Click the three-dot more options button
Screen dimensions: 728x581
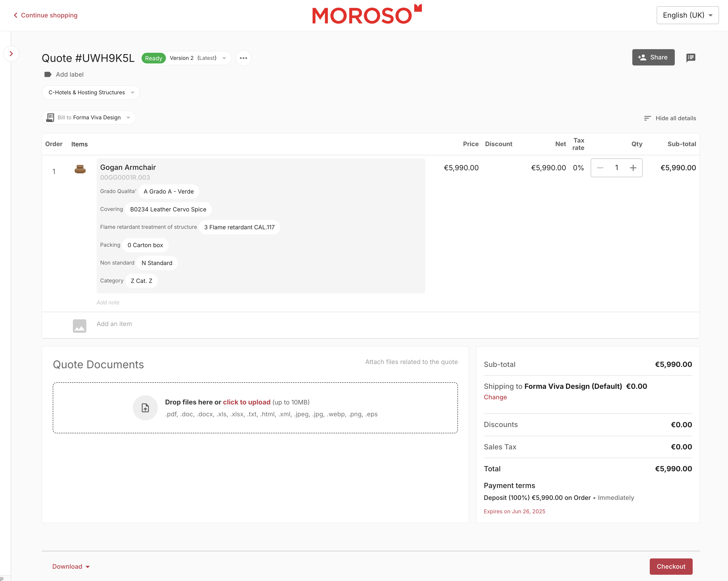[x=243, y=58]
